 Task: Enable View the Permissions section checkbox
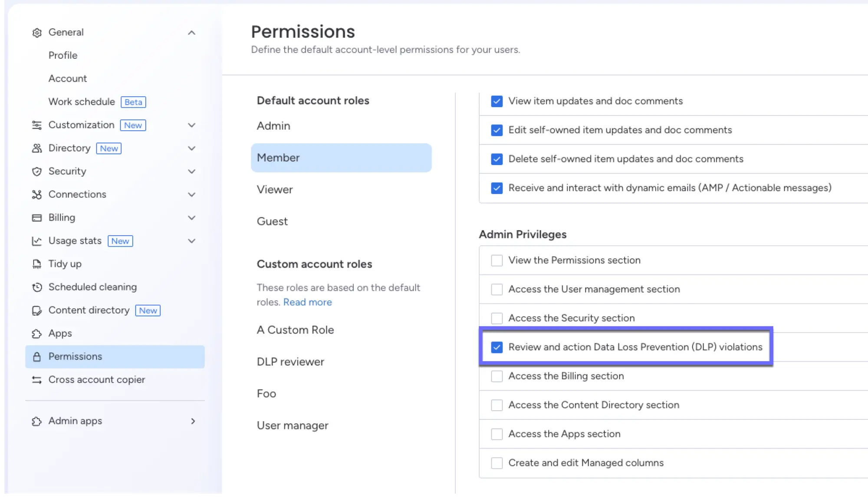(x=496, y=261)
